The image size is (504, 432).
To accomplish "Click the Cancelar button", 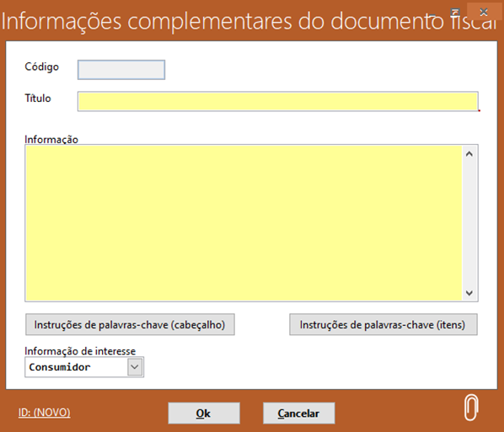I will (x=299, y=413).
